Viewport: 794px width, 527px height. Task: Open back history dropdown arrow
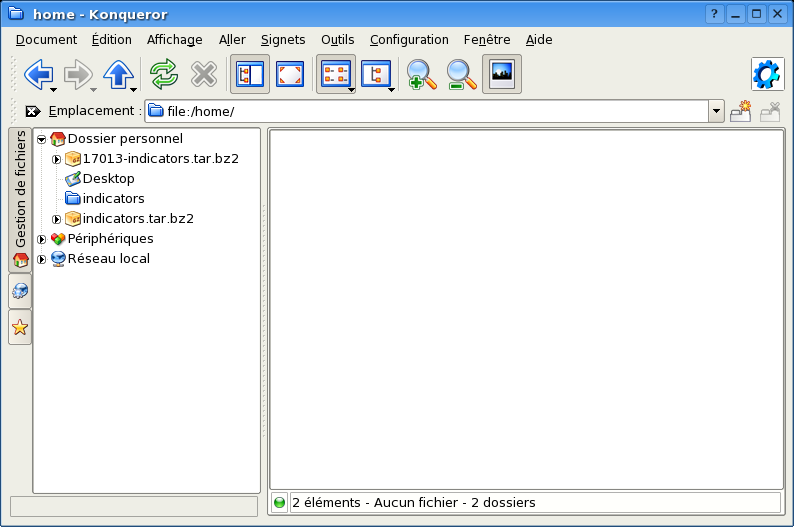[53, 90]
